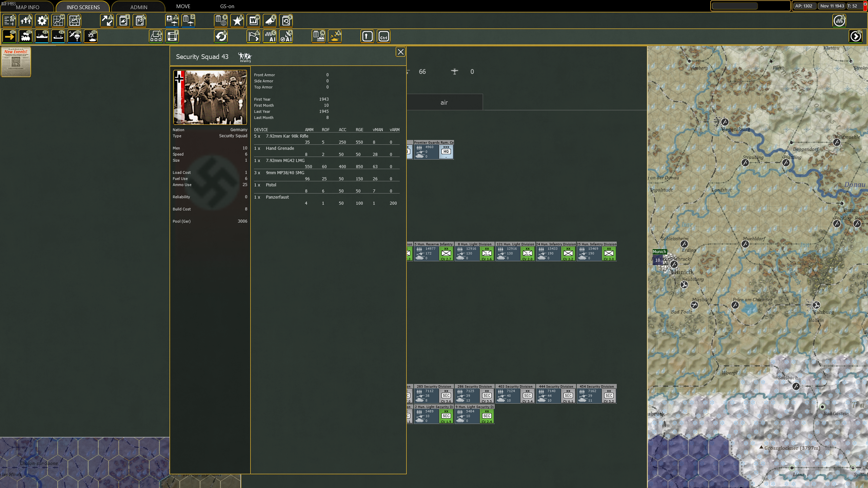Select the 8 Hun. Light Division unit
The image size is (868, 488).
coord(474,251)
